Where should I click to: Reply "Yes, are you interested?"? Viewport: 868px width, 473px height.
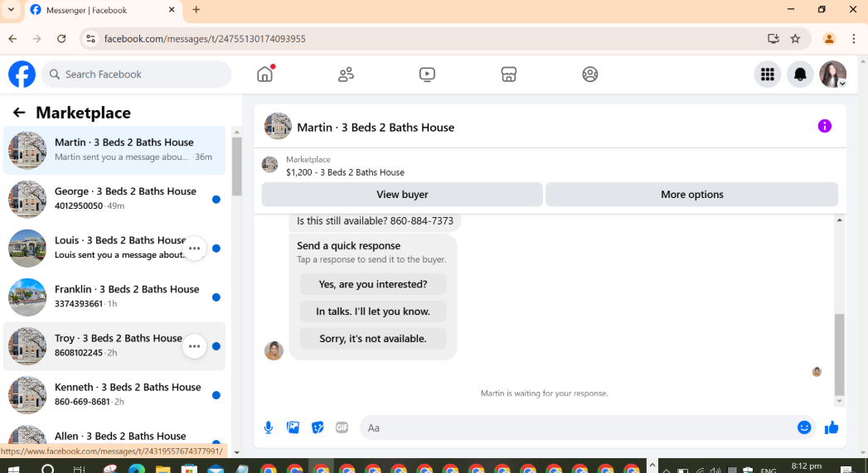tap(373, 284)
